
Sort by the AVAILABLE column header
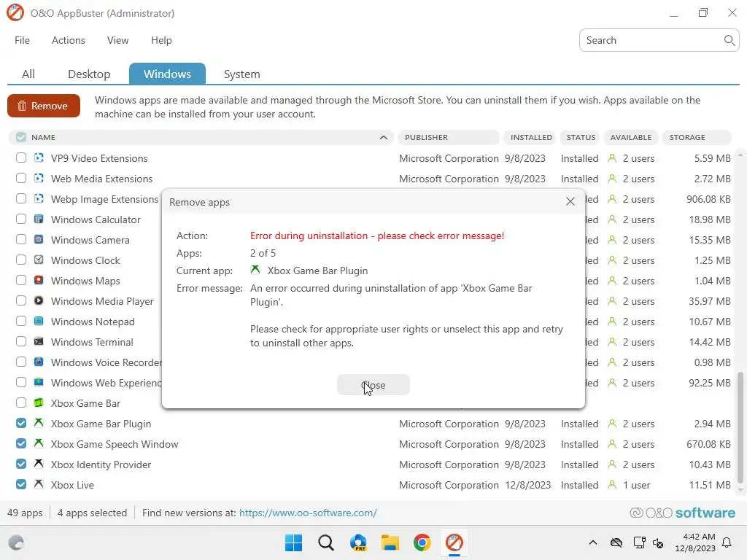pyautogui.click(x=631, y=137)
